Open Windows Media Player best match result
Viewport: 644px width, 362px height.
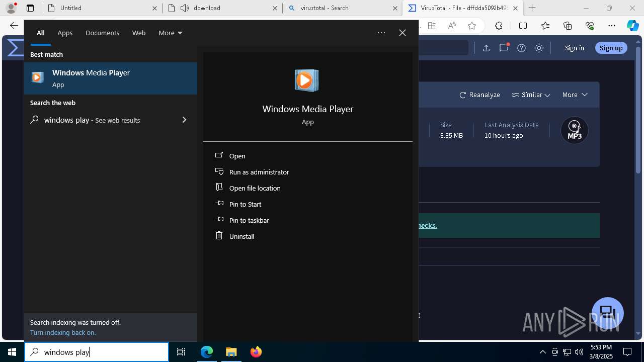coord(111,78)
